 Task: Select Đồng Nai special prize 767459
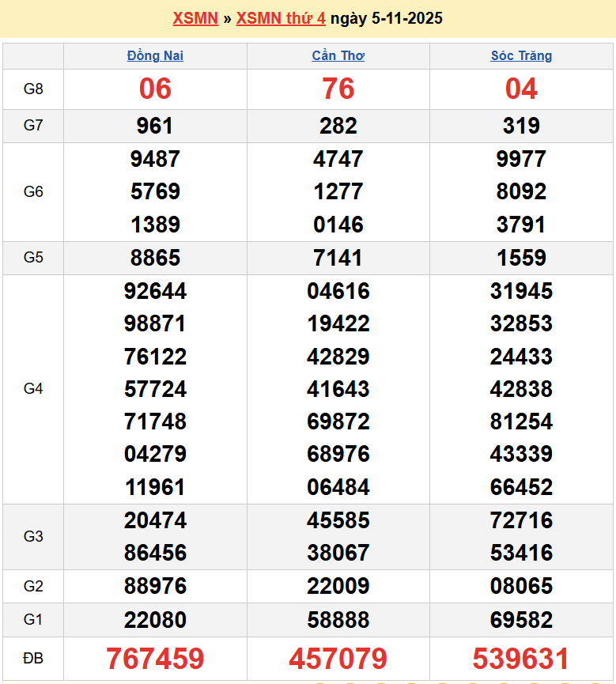click(155, 659)
